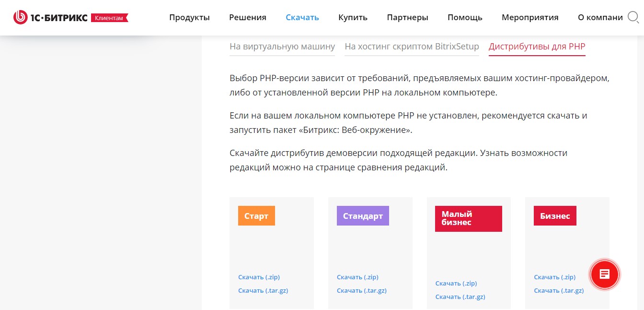
Task: Download Малый бизнес edition as .zip
Action: 456,283
